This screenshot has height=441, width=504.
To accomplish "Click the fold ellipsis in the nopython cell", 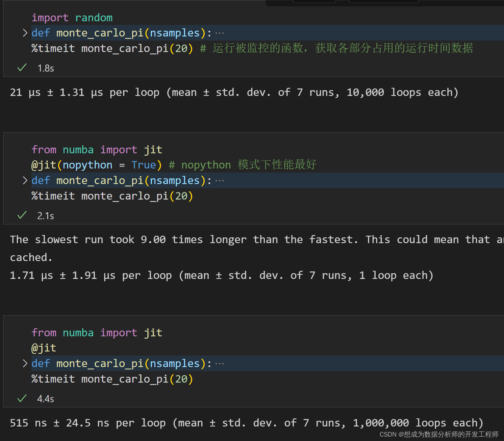I will click(x=220, y=181).
